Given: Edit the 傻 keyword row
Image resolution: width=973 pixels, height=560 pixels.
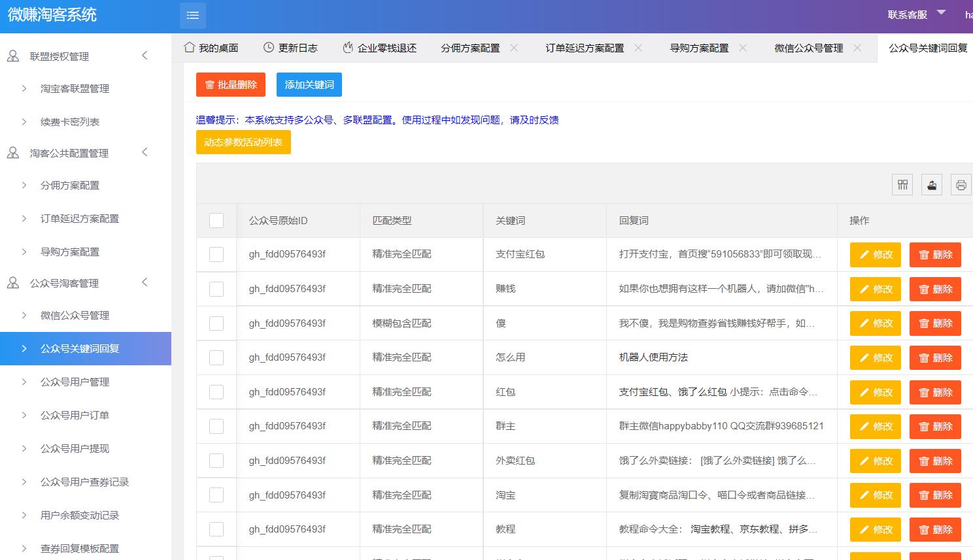Looking at the screenshot, I should click(x=876, y=323).
